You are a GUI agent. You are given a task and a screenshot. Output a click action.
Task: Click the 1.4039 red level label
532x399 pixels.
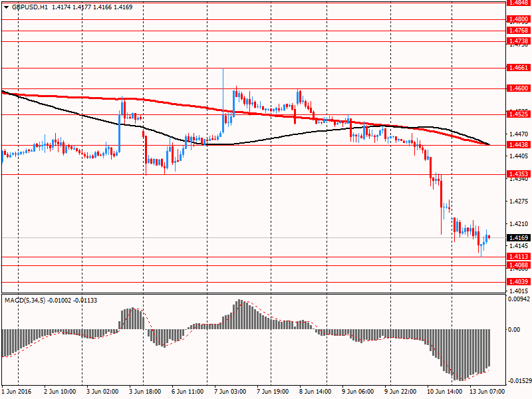pyautogui.click(x=519, y=281)
